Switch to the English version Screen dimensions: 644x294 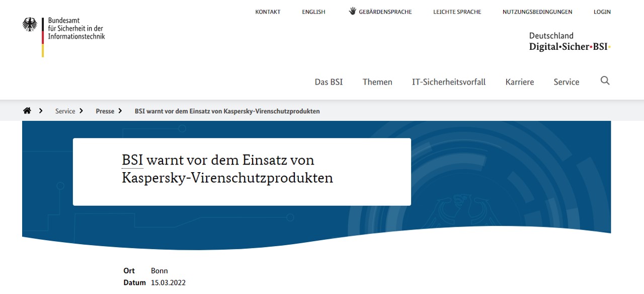click(x=313, y=12)
